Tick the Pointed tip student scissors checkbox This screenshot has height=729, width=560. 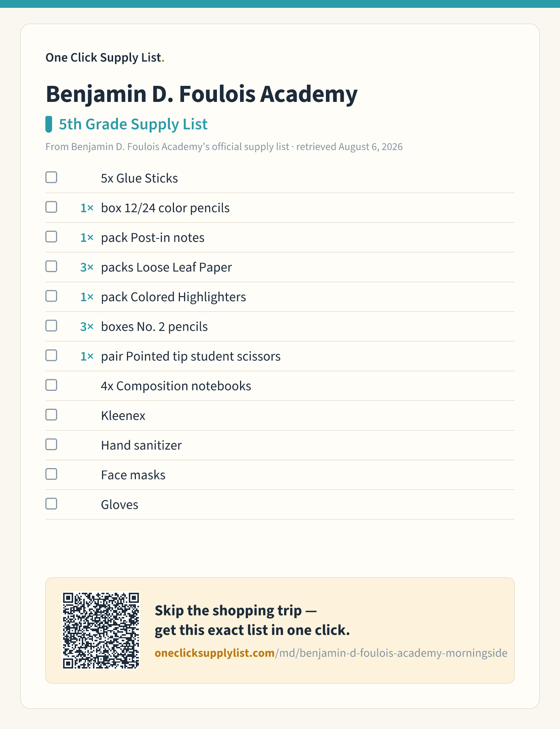pos(51,355)
